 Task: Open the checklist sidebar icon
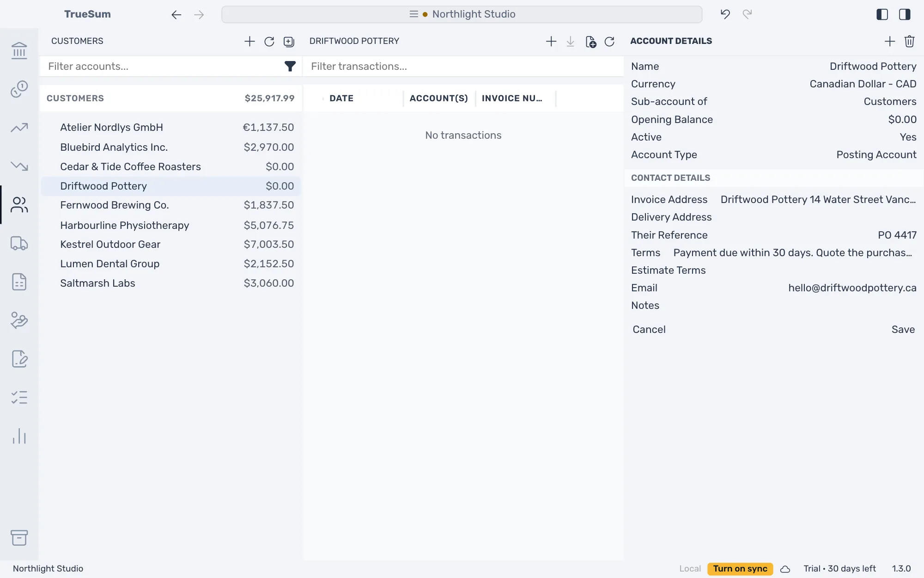(19, 397)
